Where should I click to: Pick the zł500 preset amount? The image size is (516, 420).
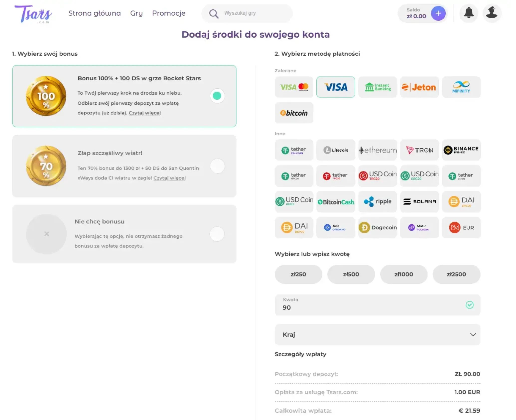pyautogui.click(x=351, y=274)
